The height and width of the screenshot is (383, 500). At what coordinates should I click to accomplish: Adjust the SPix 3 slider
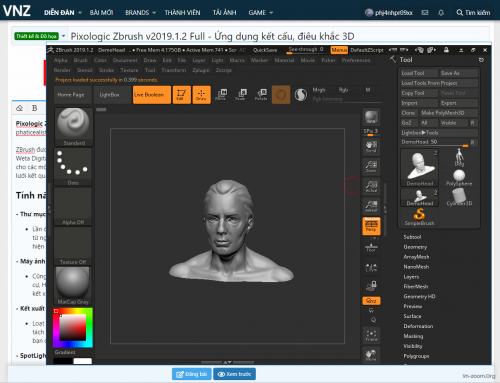371,132
